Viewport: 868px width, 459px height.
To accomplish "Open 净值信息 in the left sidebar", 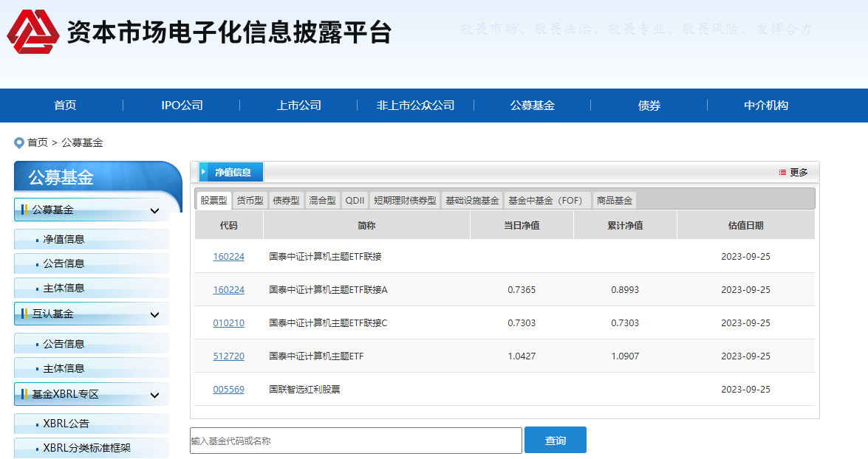I will [x=64, y=239].
